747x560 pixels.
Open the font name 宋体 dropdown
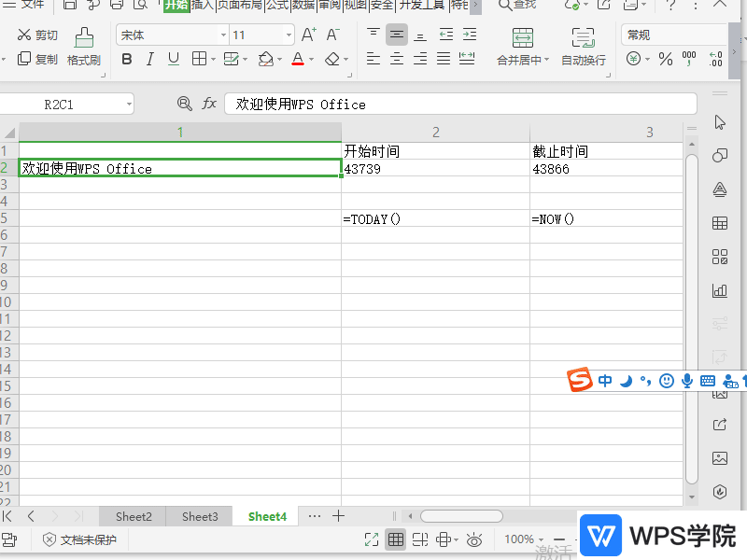[x=223, y=35]
